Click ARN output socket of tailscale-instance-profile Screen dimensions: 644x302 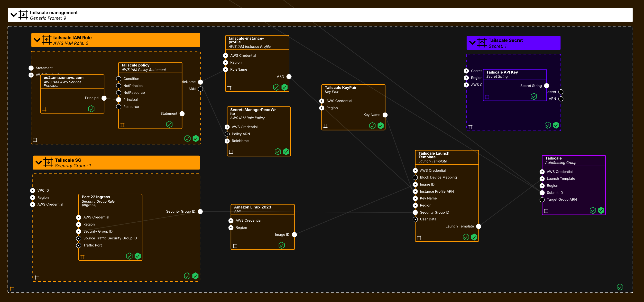[289, 76]
